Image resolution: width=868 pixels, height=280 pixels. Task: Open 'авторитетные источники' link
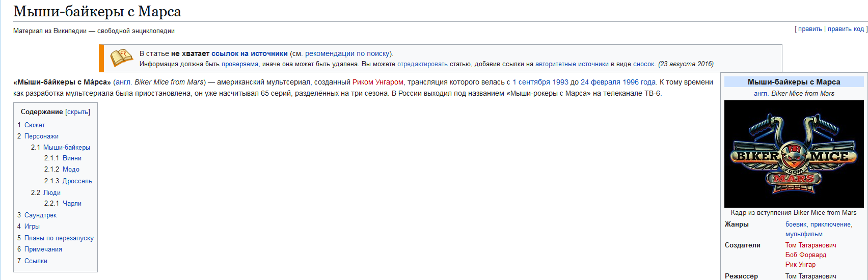pos(572,64)
